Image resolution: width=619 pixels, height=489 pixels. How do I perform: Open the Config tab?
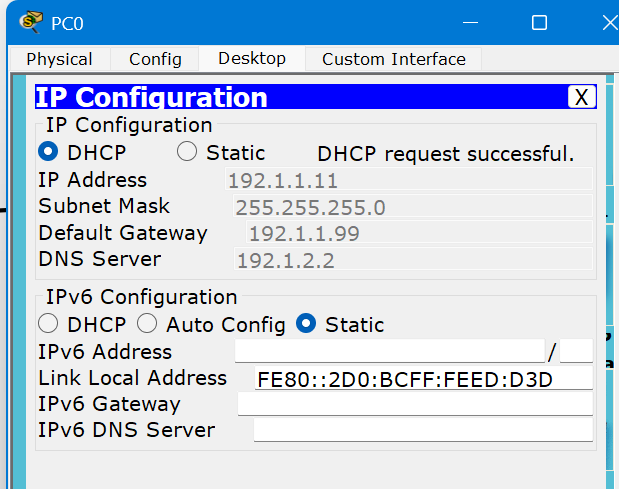[155, 59]
